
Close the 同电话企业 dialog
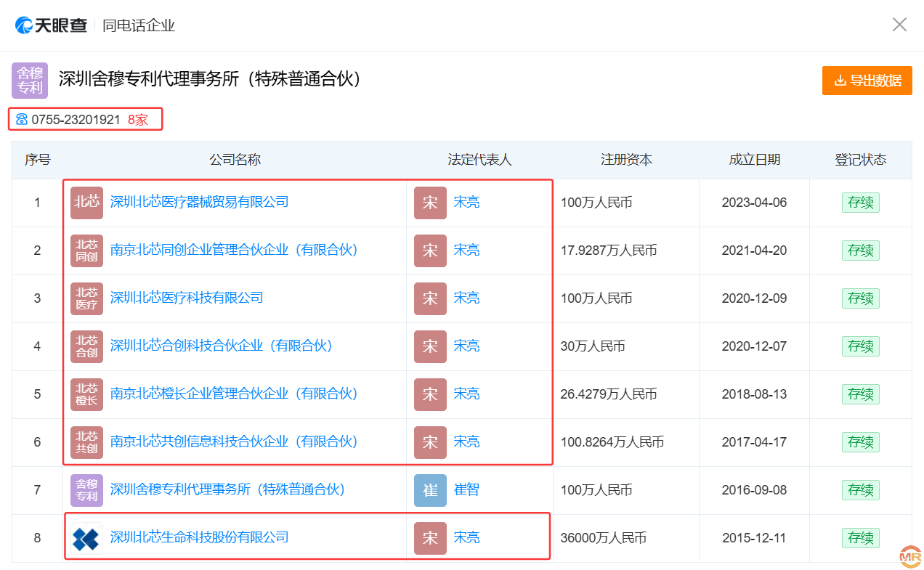click(x=899, y=25)
